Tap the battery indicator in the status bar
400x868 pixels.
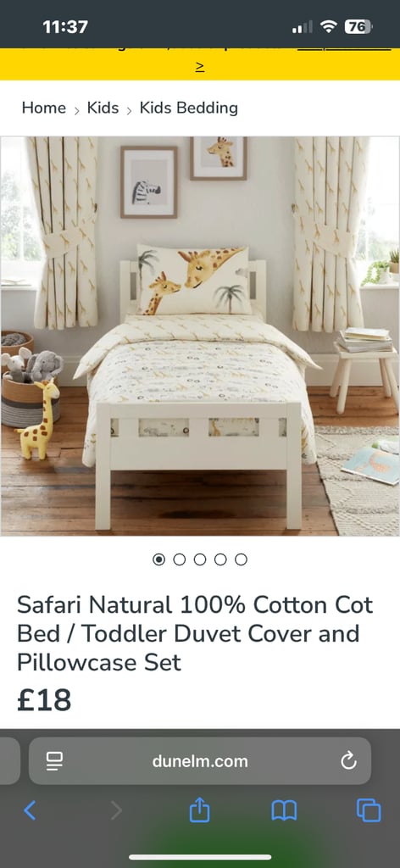(x=358, y=26)
